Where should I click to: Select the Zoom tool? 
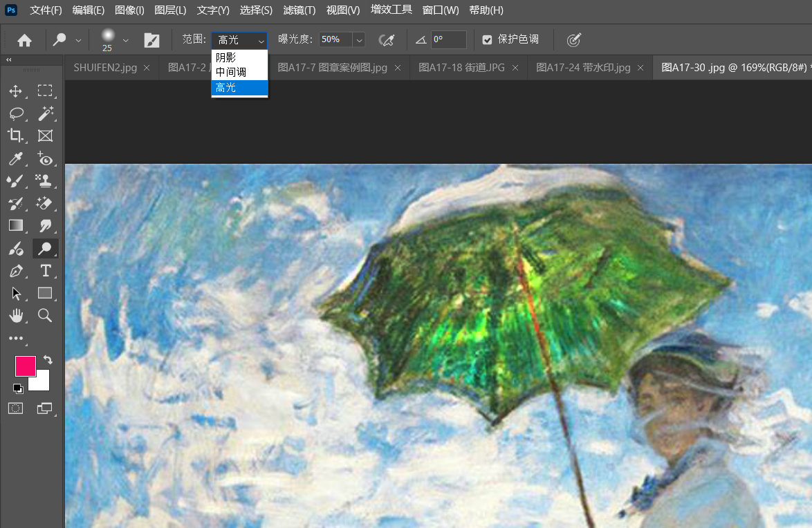tap(45, 315)
